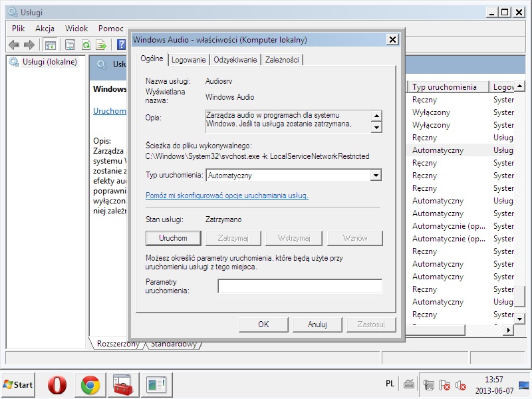Open the Plik menu

pyautogui.click(x=19, y=29)
